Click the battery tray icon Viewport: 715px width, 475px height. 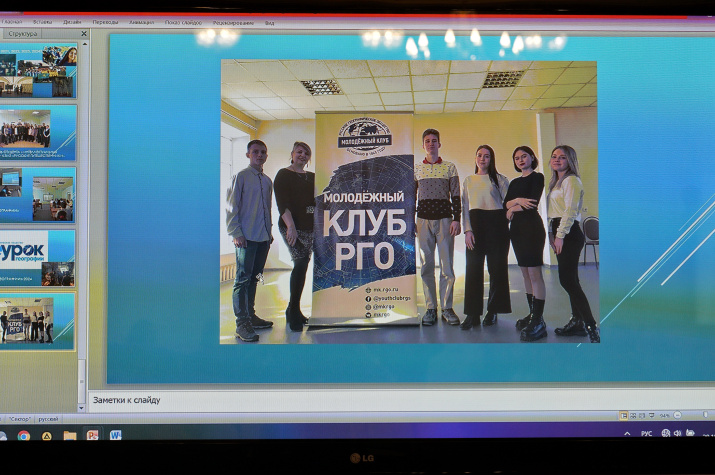pyautogui.click(x=690, y=432)
